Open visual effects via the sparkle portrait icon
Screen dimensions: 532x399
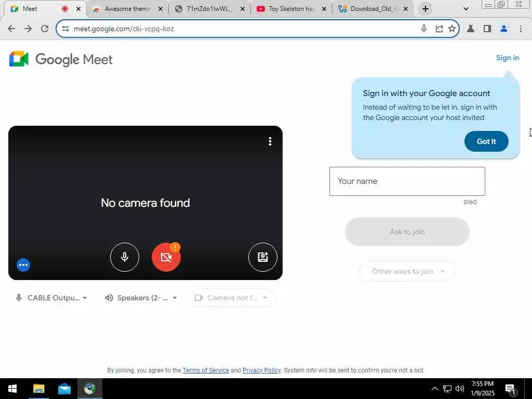[262, 257]
